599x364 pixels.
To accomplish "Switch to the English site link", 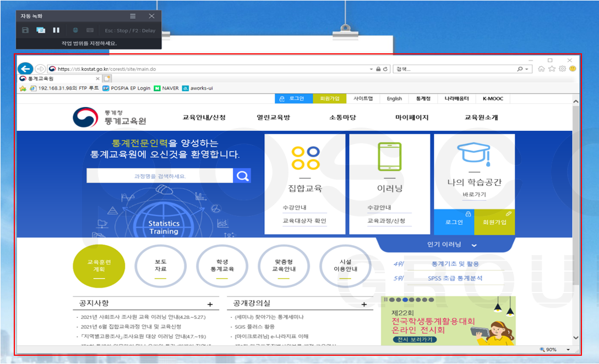I will [394, 98].
